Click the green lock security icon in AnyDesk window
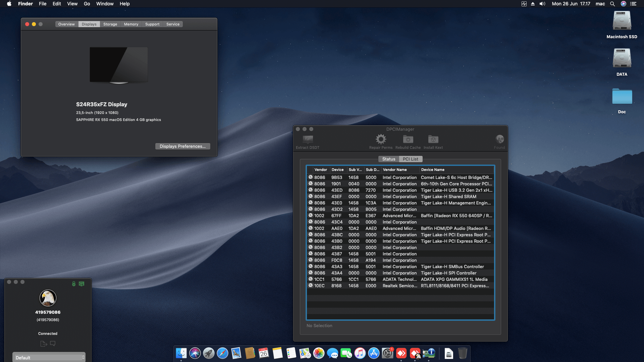Screen dimensions: 644x362 coord(74,284)
